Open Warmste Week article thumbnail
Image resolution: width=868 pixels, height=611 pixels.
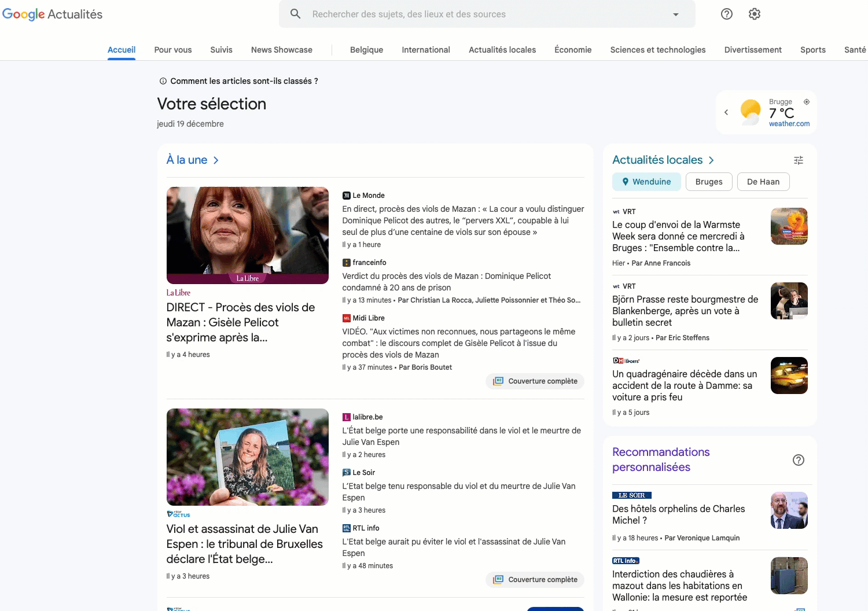pyautogui.click(x=789, y=226)
